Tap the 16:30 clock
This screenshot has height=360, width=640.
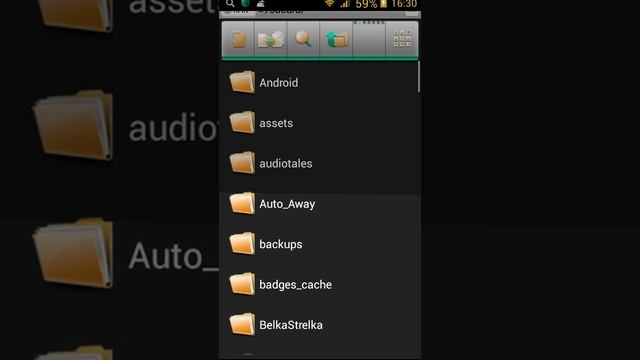404,4
